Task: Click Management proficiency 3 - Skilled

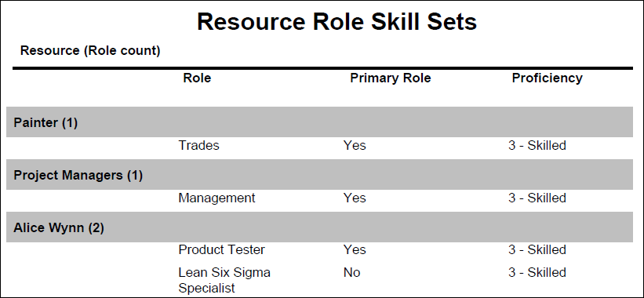Action: [x=537, y=198]
